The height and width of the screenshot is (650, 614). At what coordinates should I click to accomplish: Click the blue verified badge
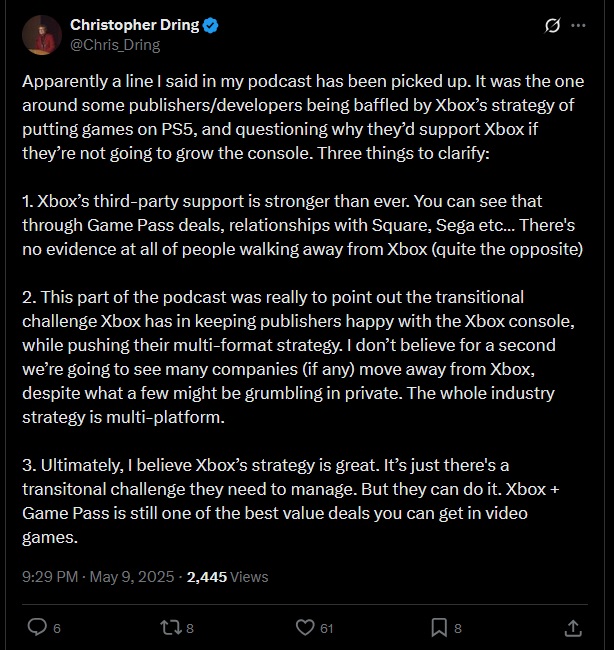(211, 26)
